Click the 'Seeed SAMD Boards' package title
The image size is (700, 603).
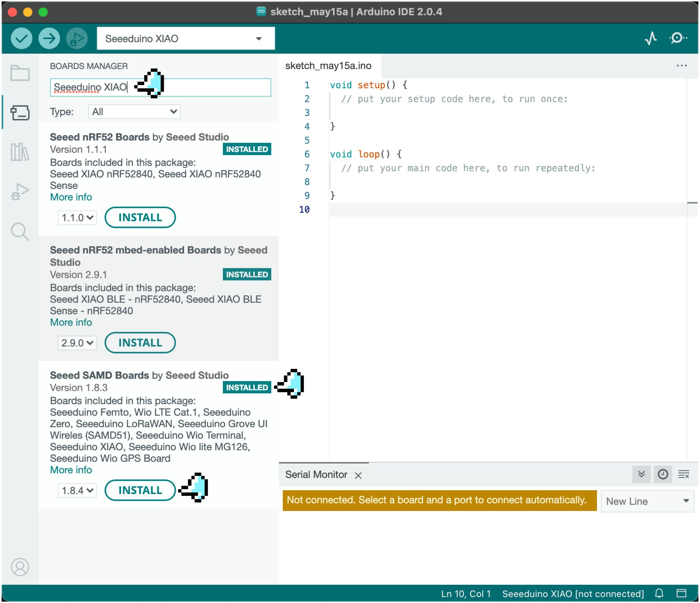(x=99, y=375)
